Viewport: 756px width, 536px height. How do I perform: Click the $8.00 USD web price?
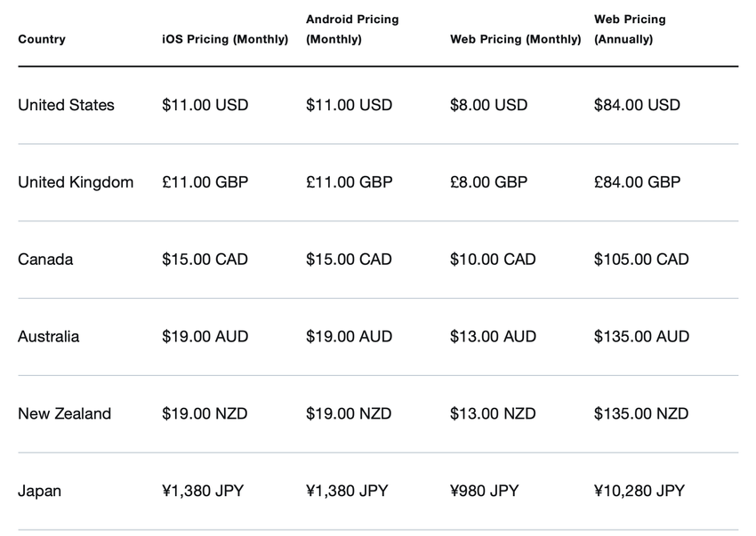click(488, 105)
